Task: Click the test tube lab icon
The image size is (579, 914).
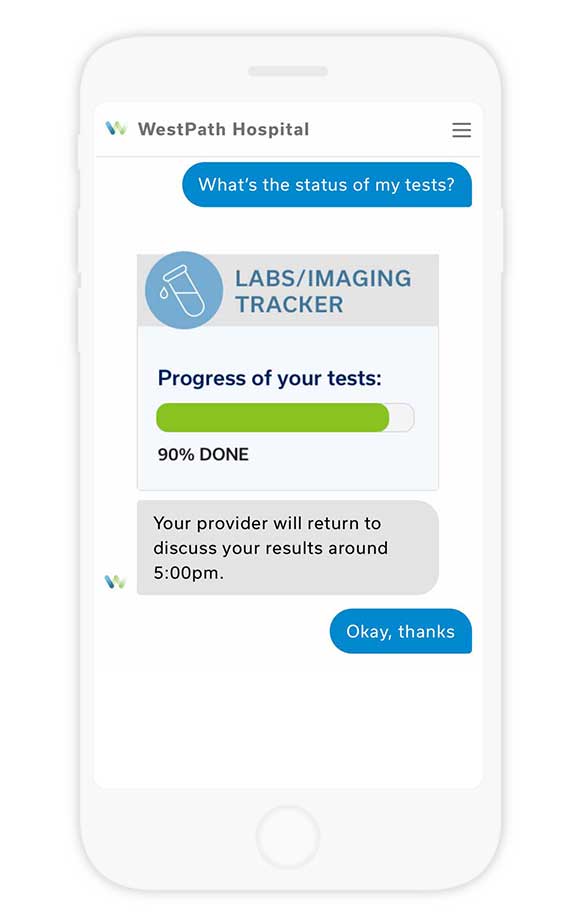Action: pyautogui.click(x=184, y=290)
